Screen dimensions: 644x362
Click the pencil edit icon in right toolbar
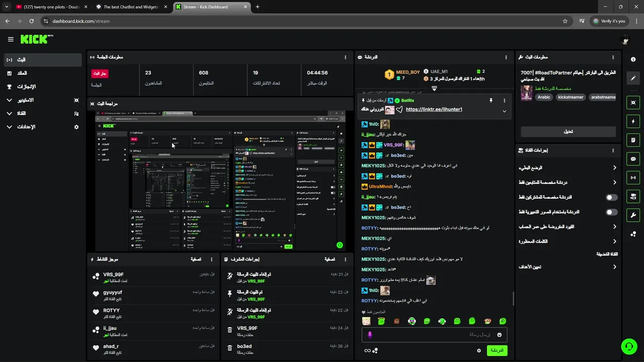633,78
